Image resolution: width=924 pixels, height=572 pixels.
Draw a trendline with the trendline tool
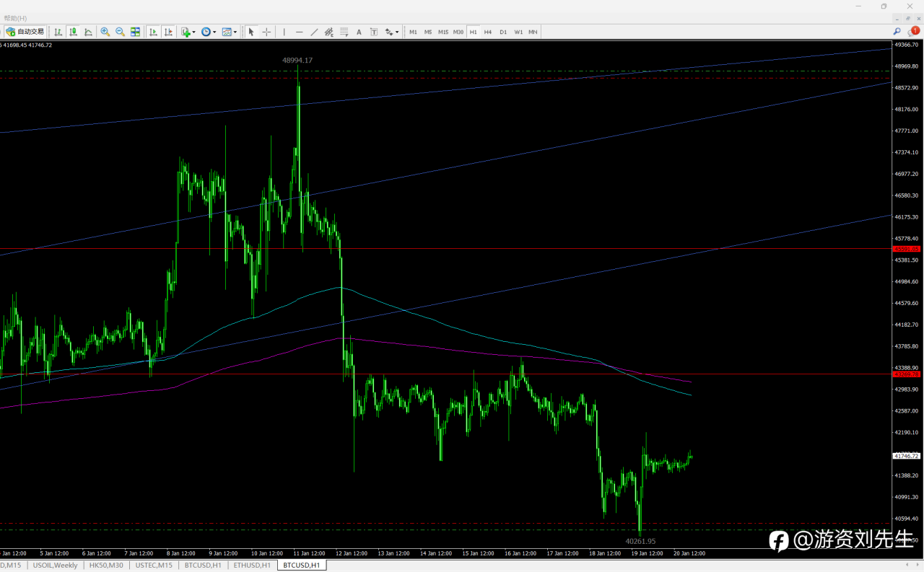(314, 32)
